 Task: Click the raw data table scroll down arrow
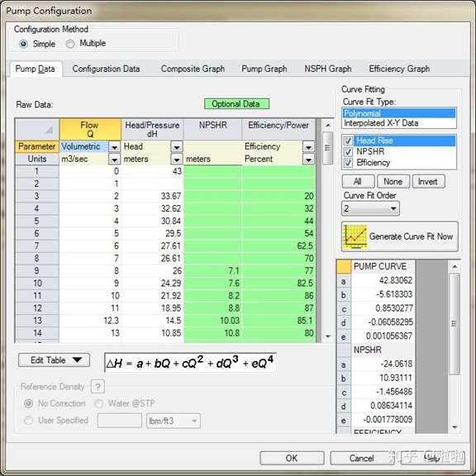pos(328,336)
